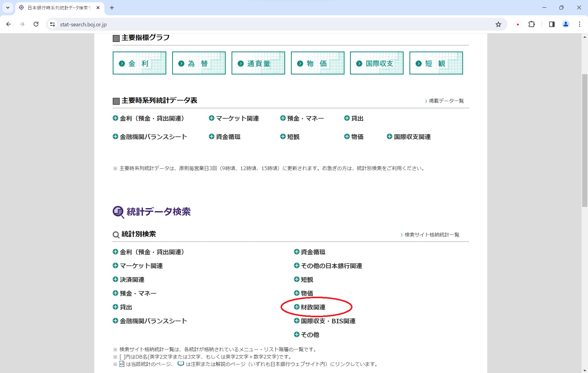Toggle the browser side panel
588x373 pixels.
click(552, 25)
